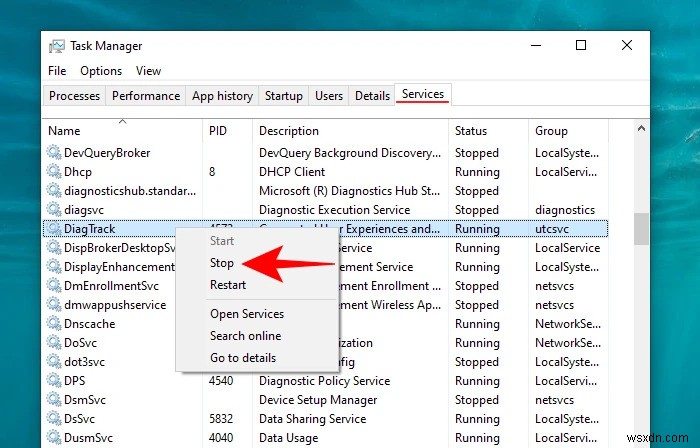Select the Services tab
This screenshot has height=448, width=700.
tap(423, 94)
